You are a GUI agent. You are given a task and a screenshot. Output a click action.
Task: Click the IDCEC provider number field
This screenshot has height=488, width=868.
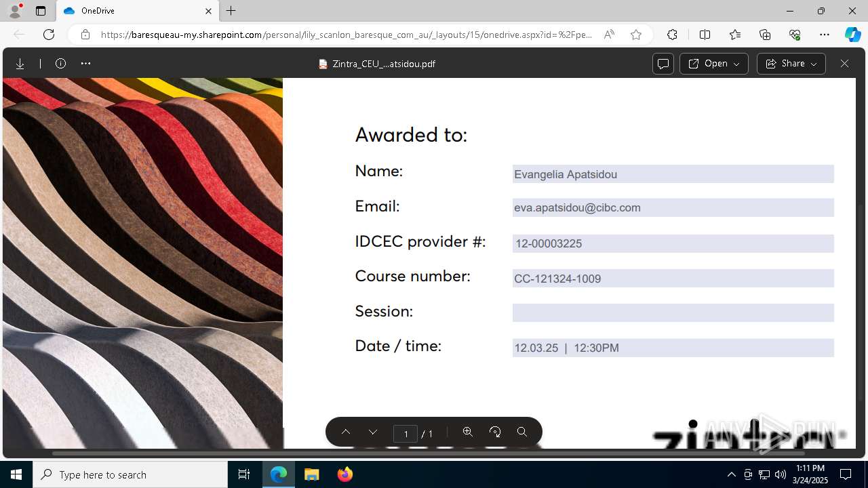tap(673, 243)
